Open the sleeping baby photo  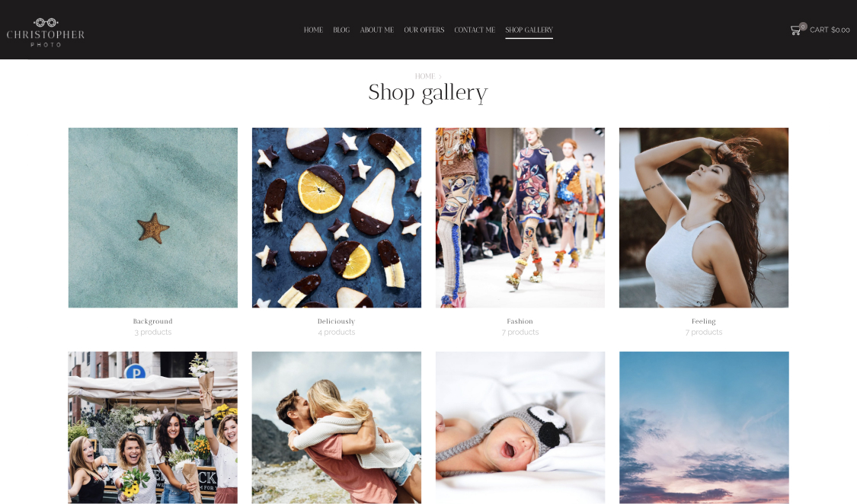pyautogui.click(x=520, y=428)
